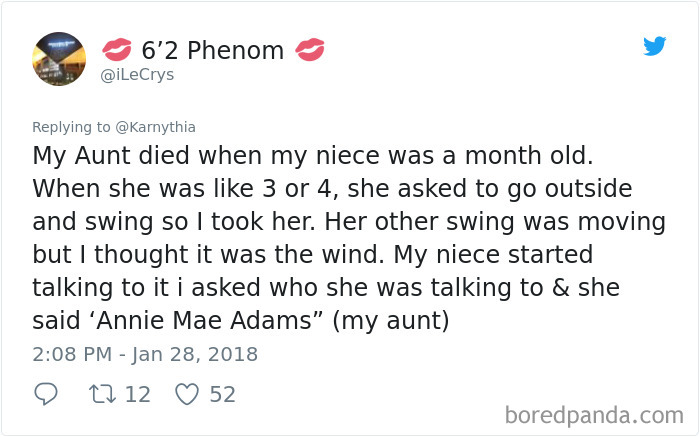Click the "I thought it was the wind" text

[x=204, y=254]
